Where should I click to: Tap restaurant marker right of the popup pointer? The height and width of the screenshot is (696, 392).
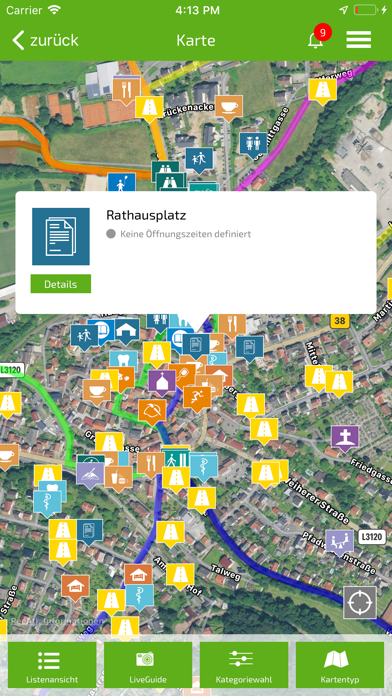click(232, 326)
